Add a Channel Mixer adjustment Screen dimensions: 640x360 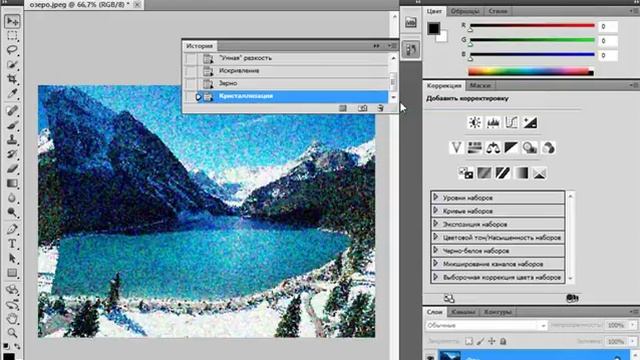tap(548, 148)
